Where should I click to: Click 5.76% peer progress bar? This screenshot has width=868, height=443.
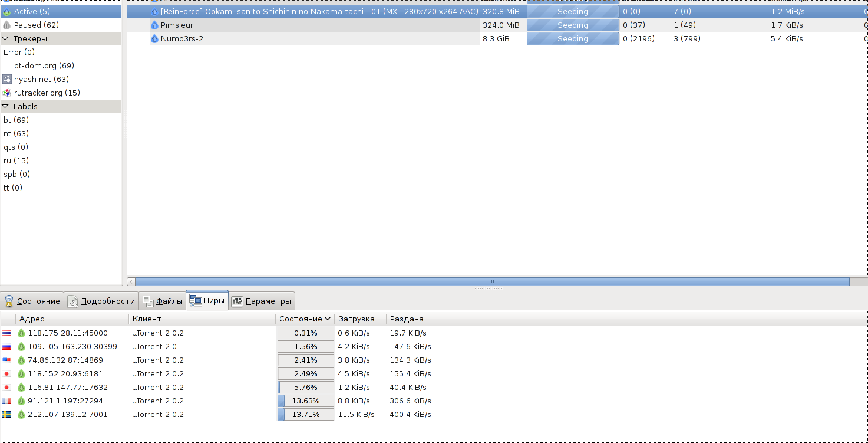pos(305,387)
